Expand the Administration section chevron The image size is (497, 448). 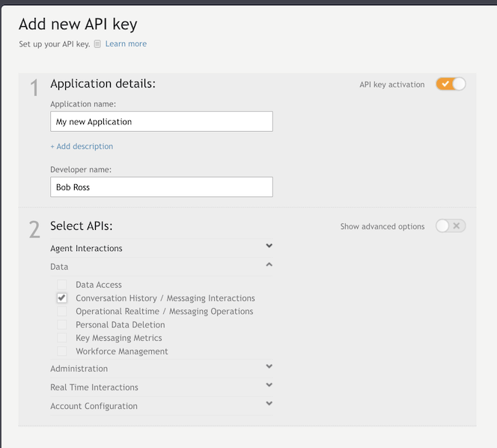click(269, 366)
